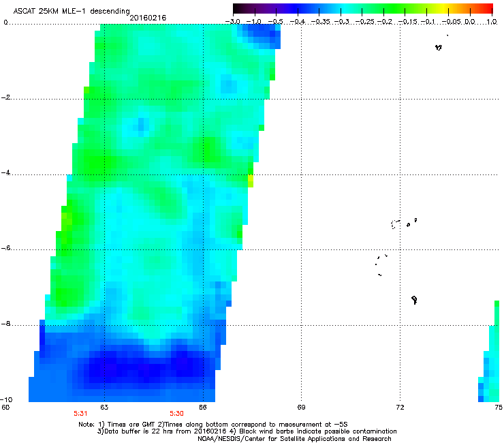
Task: Click the longitude axis label 75
Action: [x=499, y=408]
